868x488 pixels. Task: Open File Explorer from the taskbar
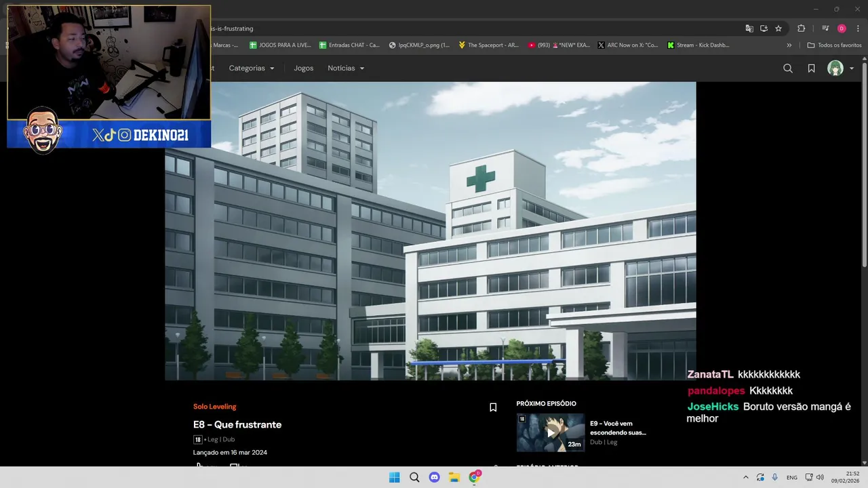[x=454, y=477]
